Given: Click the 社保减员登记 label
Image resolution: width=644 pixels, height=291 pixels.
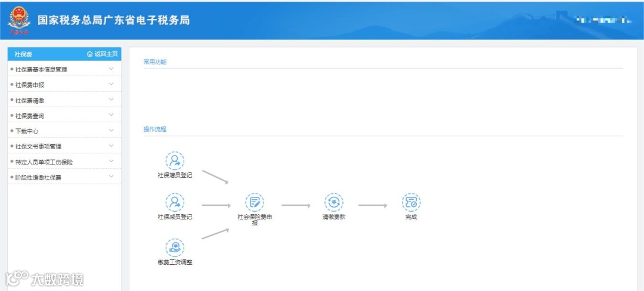Looking at the screenshot, I should click(175, 216).
